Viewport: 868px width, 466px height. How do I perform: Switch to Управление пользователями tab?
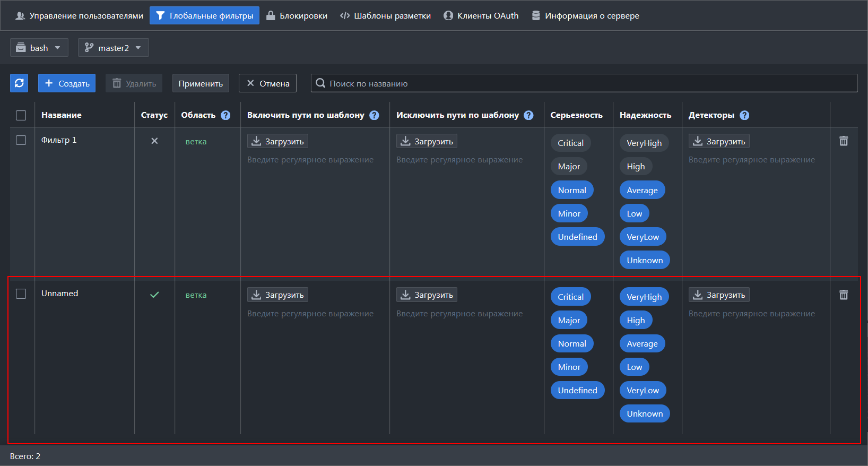80,16
